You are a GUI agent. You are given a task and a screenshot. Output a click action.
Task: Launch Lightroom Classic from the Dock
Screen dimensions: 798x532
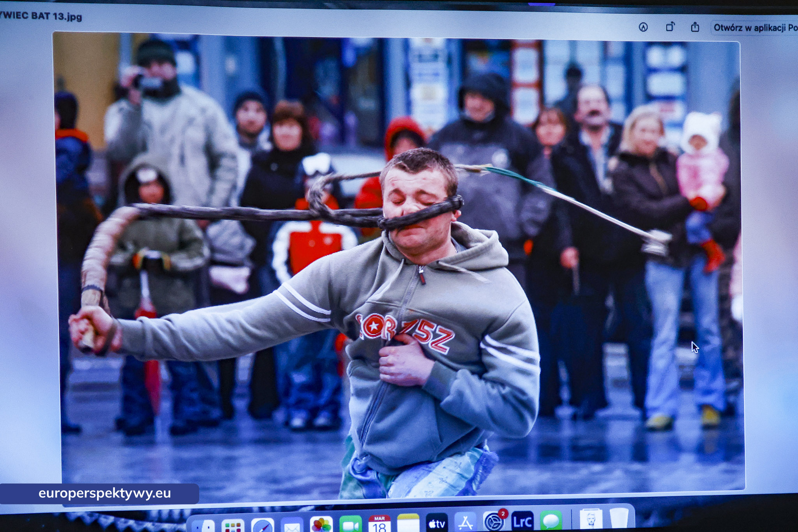click(522, 521)
